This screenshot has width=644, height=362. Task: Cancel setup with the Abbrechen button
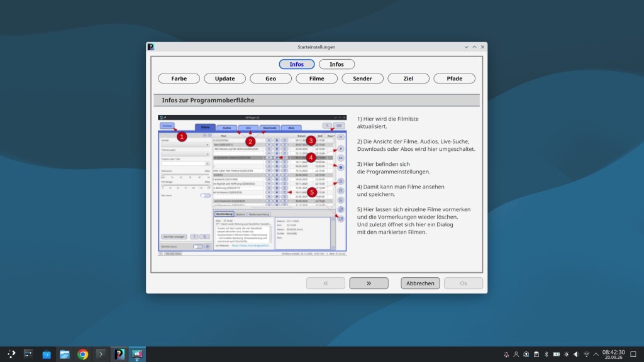pyautogui.click(x=420, y=283)
